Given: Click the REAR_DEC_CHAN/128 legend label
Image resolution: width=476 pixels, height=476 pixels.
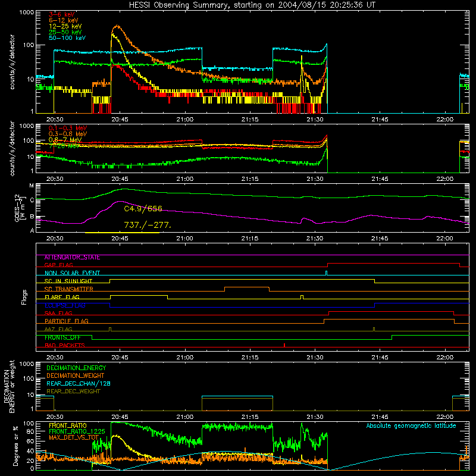Looking at the screenshot, I should click(x=79, y=384).
